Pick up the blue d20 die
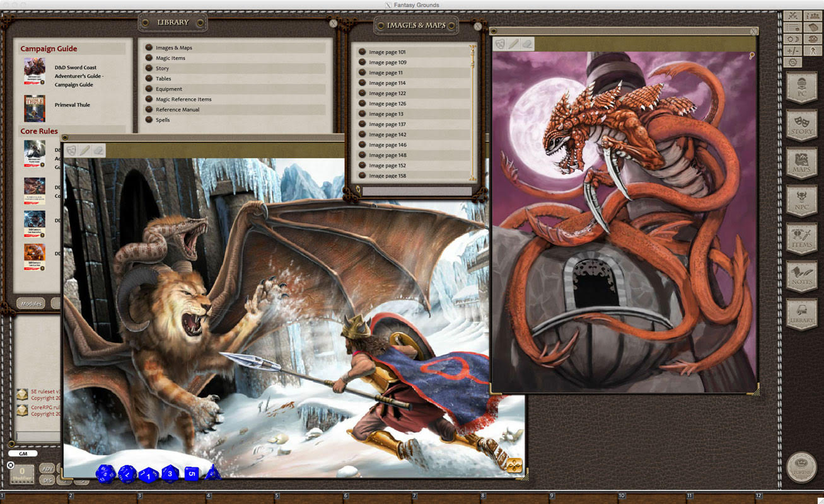 (x=105, y=473)
